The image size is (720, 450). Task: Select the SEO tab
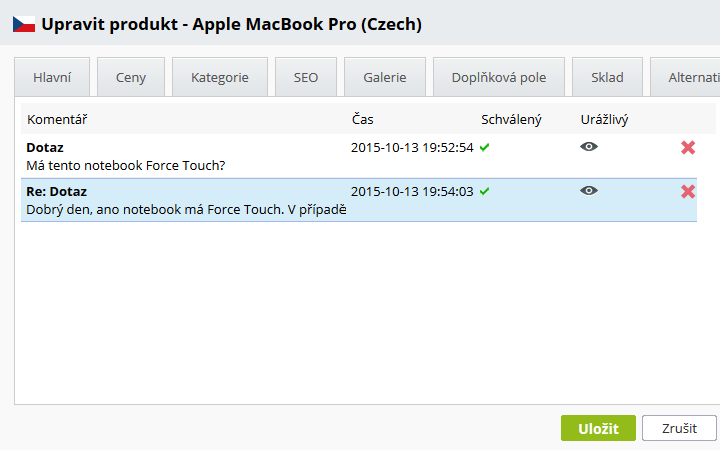[x=306, y=77]
